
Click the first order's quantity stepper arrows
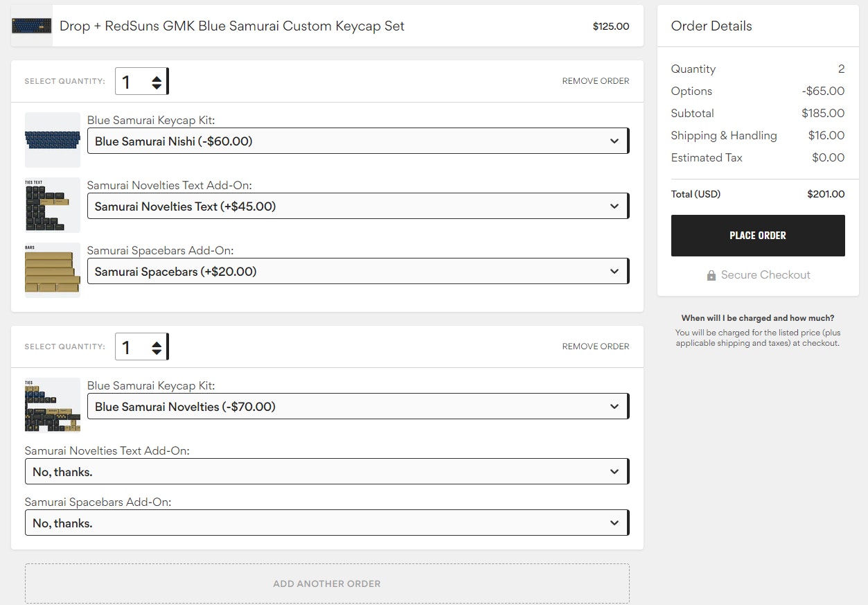coord(157,82)
